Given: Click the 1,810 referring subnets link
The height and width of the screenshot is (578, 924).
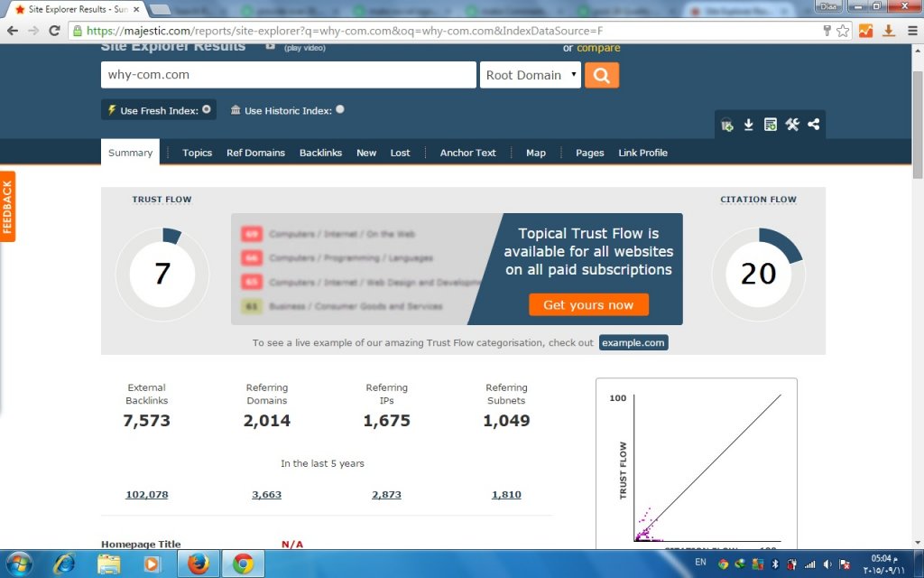Looking at the screenshot, I should (506, 494).
